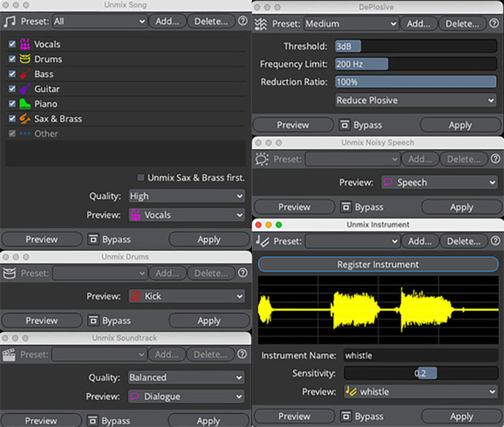This screenshot has width=504, height=427.
Task: Click the Sensitivity 0.2 slider
Action: 421,373
